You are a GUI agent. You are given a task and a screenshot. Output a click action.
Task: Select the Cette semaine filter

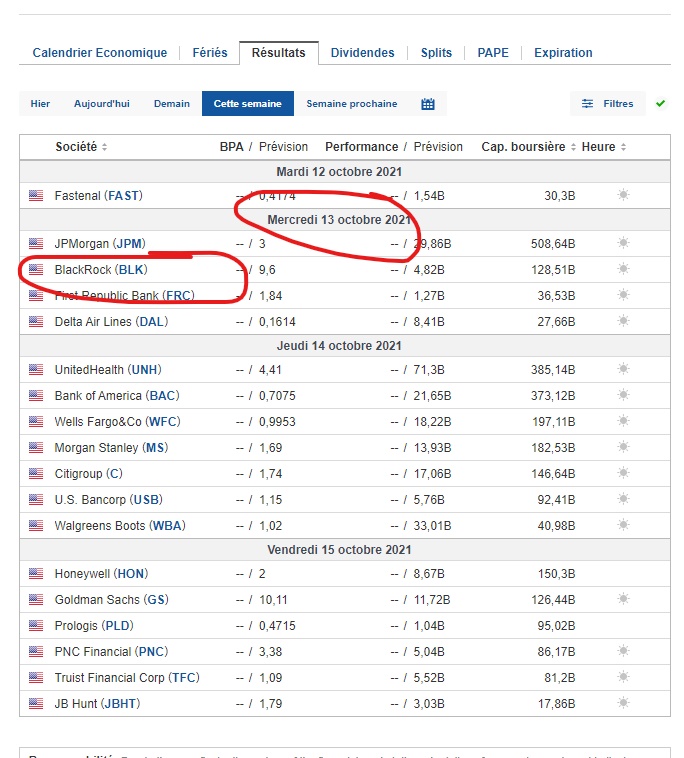pyautogui.click(x=247, y=103)
